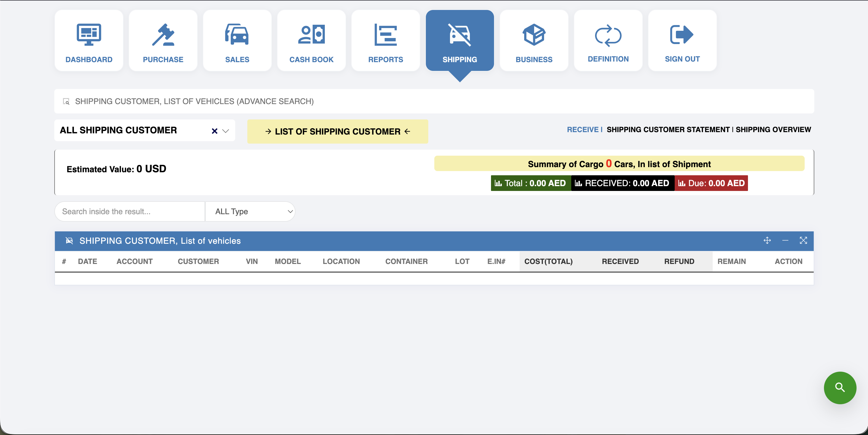Open the Definition loop-arrows icon
Image resolution: width=868 pixels, height=435 pixels.
[x=608, y=35]
